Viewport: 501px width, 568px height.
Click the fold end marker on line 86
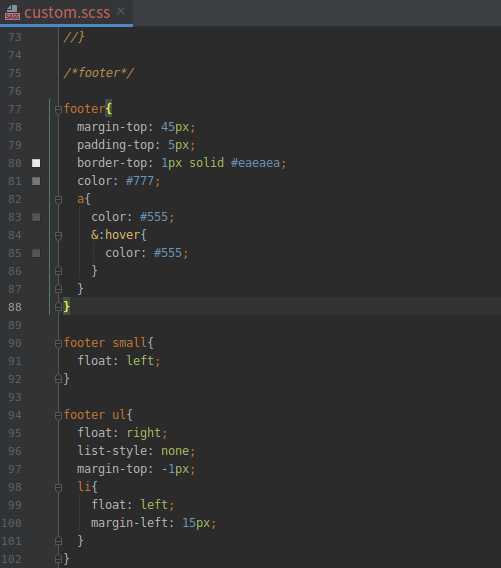pos(58,271)
